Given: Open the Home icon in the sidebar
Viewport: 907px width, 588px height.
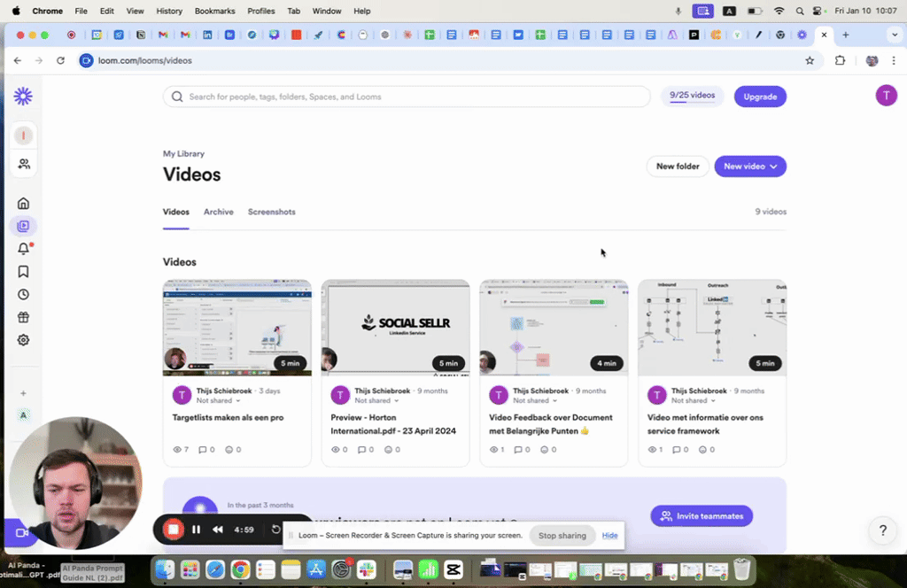Looking at the screenshot, I should [x=24, y=203].
